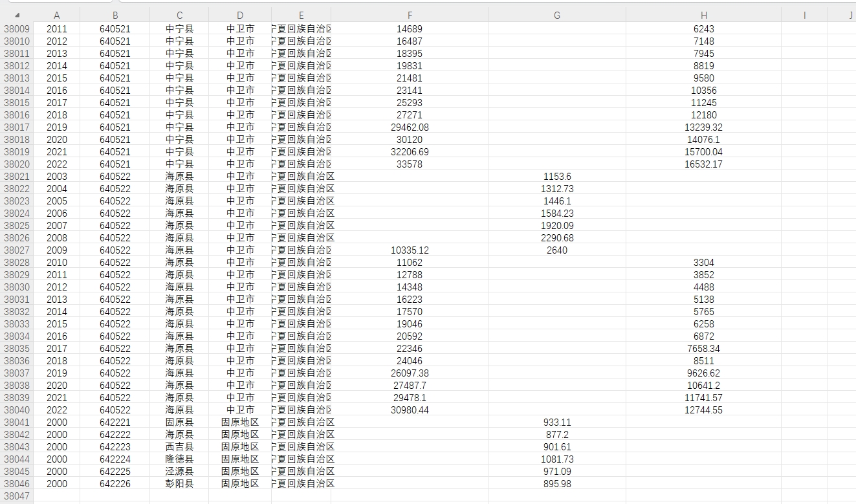Click year cell 2022 in row 38040

pyautogui.click(x=57, y=410)
